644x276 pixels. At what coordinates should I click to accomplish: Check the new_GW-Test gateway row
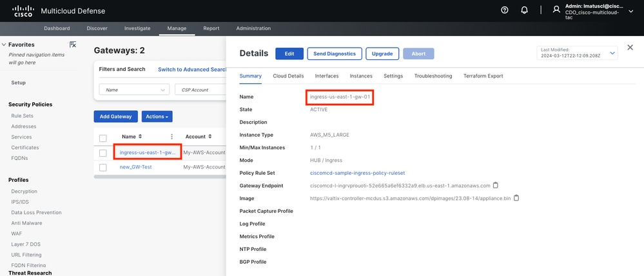(103, 167)
